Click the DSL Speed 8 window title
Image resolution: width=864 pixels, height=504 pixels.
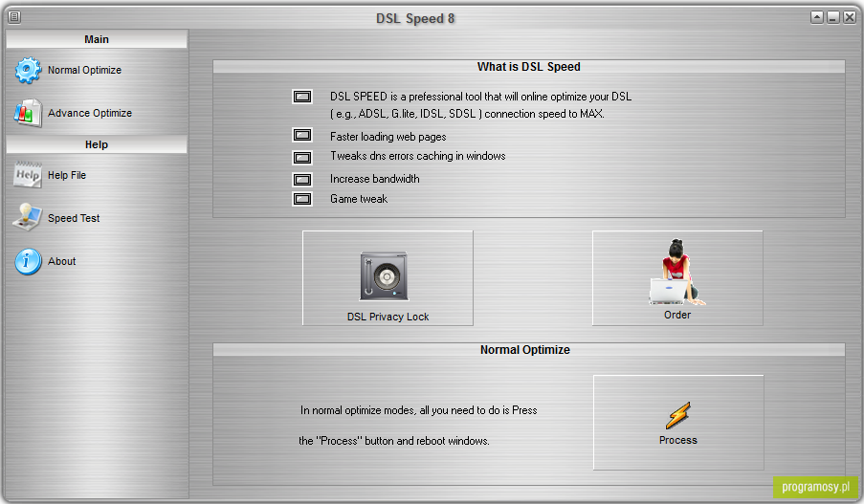click(415, 18)
